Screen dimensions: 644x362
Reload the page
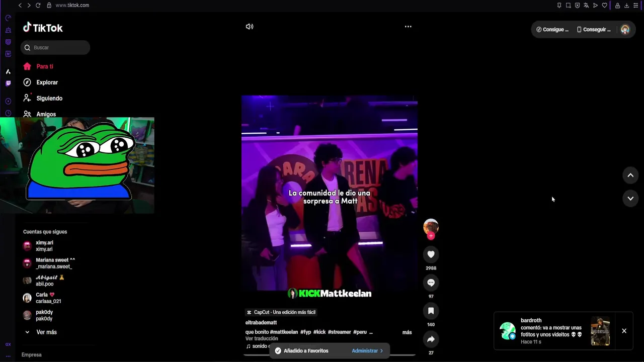pyautogui.click(x=38, y=5)
